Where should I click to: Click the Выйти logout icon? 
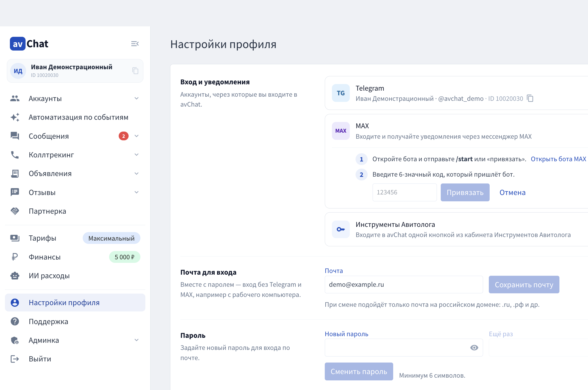point(15,359)
